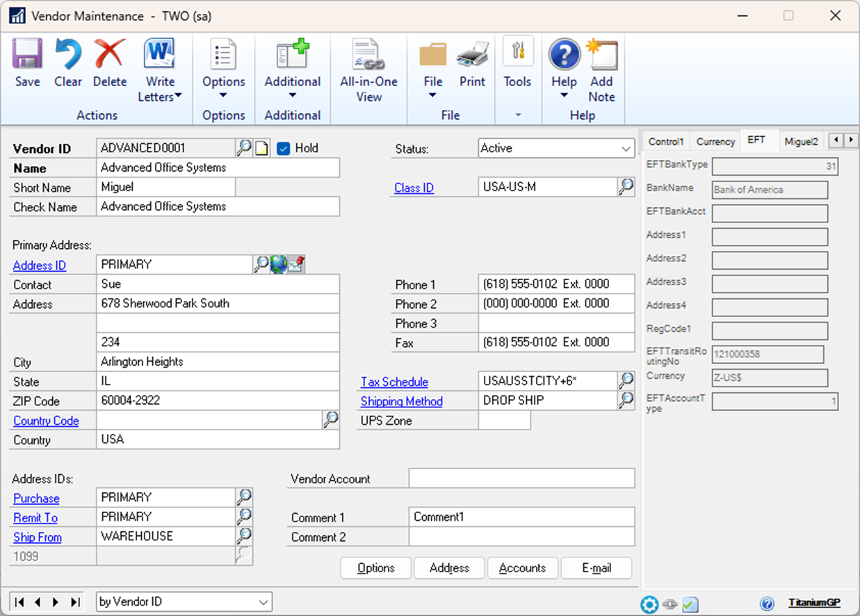Click the blue gear icon in status bar
Image resolution: width=860 pixels, height=616 pixels.
649,603
